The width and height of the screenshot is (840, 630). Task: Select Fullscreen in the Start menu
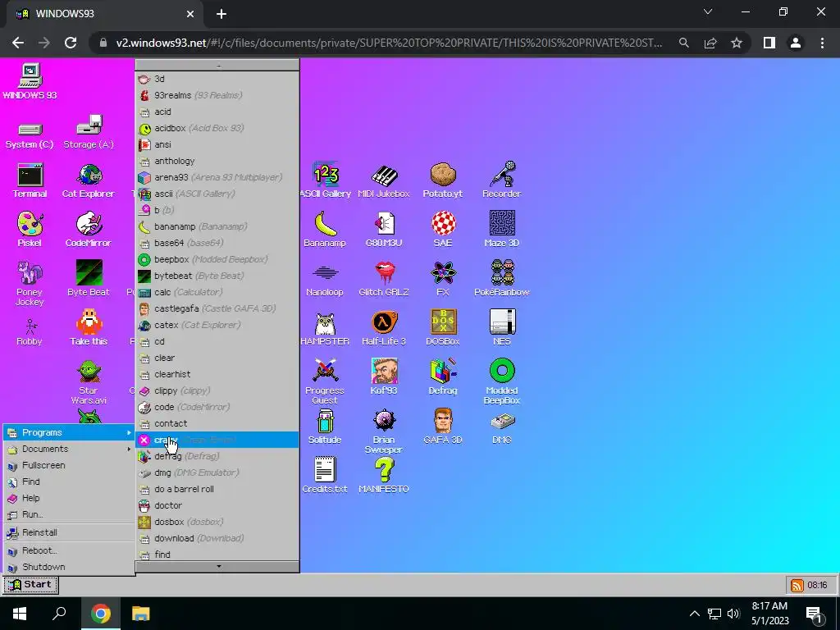(69, 465)
